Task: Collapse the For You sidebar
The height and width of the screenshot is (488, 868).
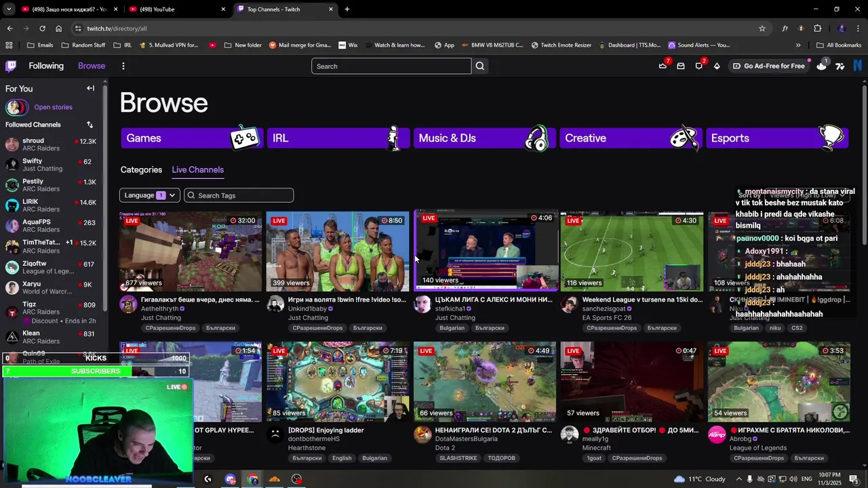Action: click(x=90, y=88)
